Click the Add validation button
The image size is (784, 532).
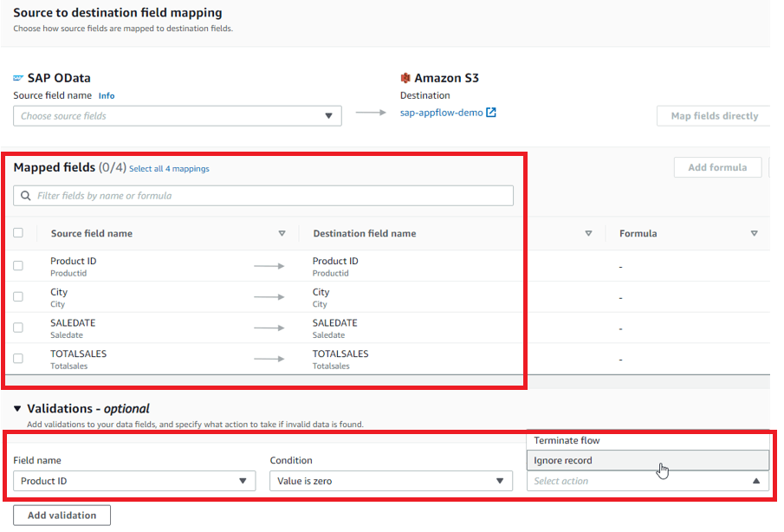pos(62,516)
